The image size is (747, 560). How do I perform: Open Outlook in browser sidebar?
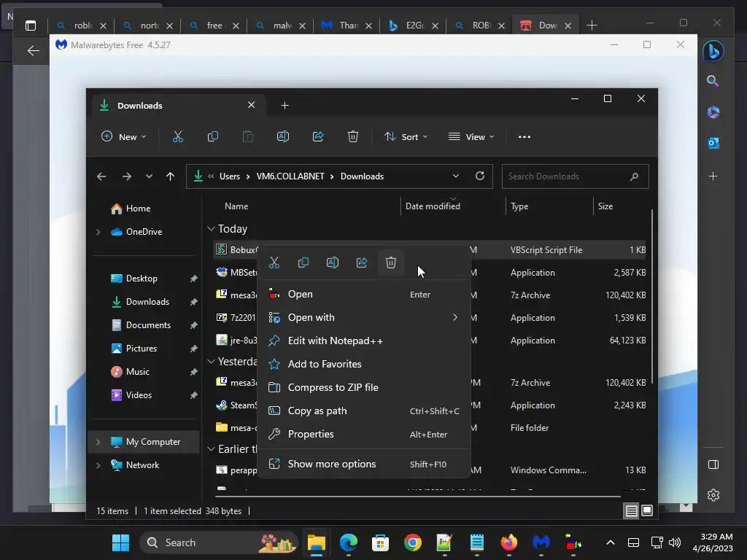(713, 143)
